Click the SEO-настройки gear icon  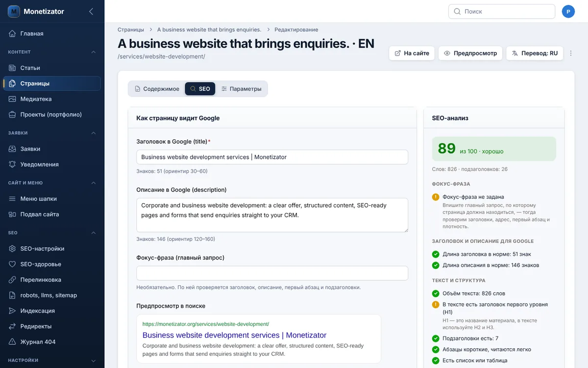coord(12,249)
